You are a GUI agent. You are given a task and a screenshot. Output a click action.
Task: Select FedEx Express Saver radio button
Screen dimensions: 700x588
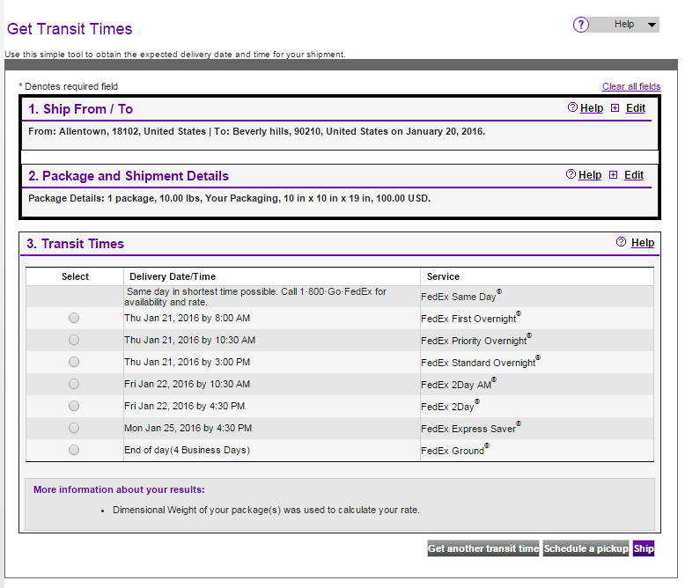coord(74,428)
